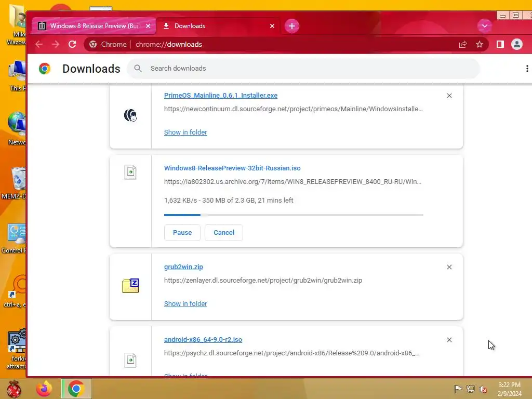Click the Chrome taskbar button
532x399 pixels.
coord(76,389)
